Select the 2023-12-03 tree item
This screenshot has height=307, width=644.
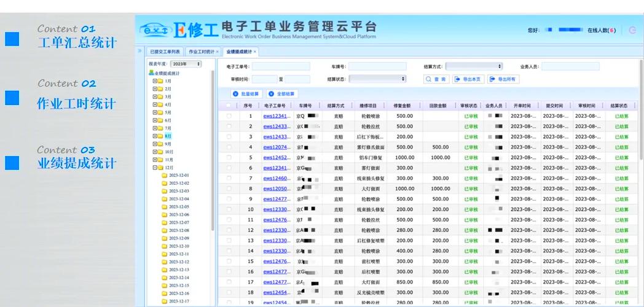pos(179,191)
